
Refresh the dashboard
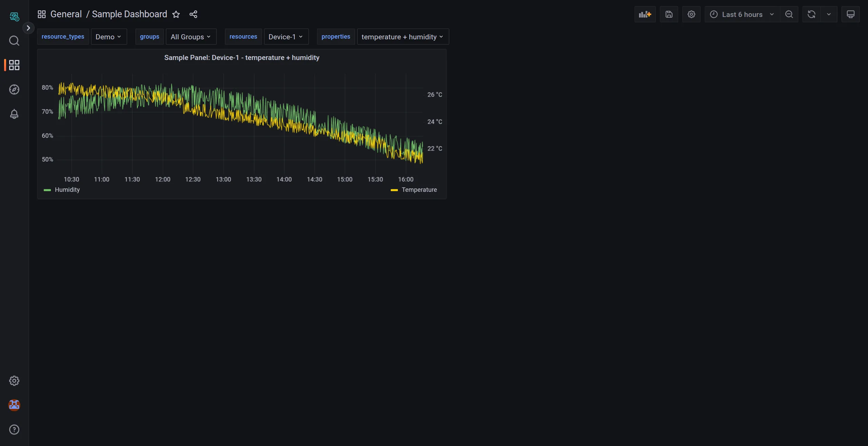(811, 14)
